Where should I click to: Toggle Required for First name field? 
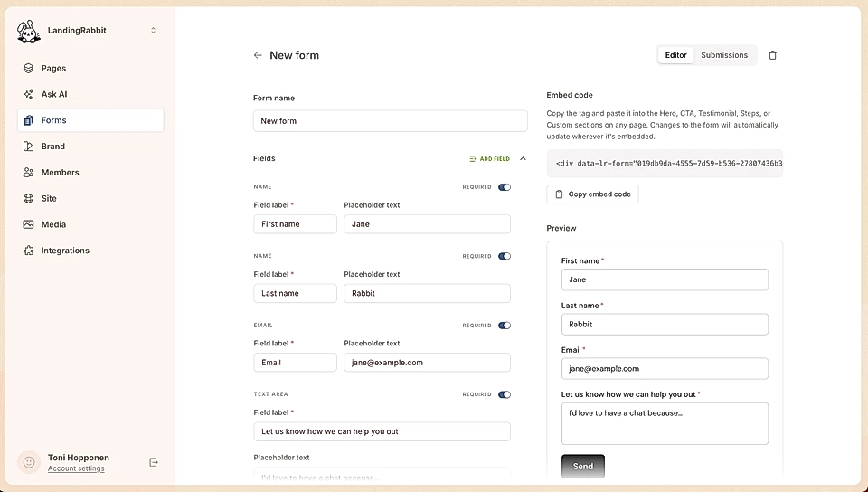tap(505, 187)
